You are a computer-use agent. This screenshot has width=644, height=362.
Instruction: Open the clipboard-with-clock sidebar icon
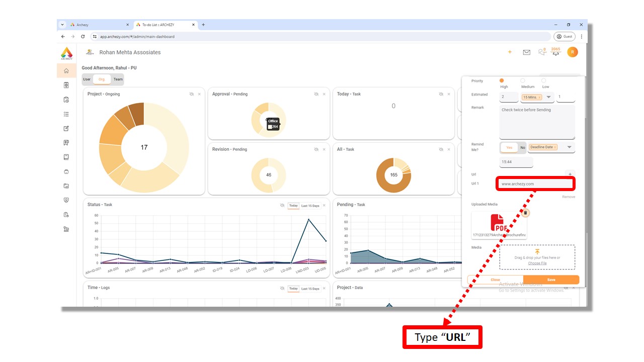(x=66, y=100)
